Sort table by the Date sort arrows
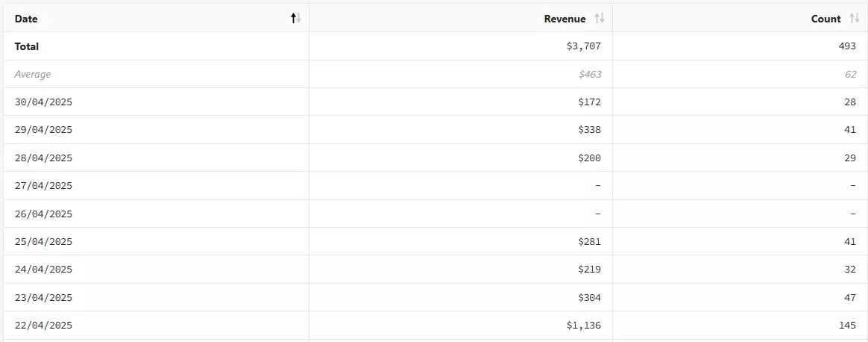 click(296, 19)
